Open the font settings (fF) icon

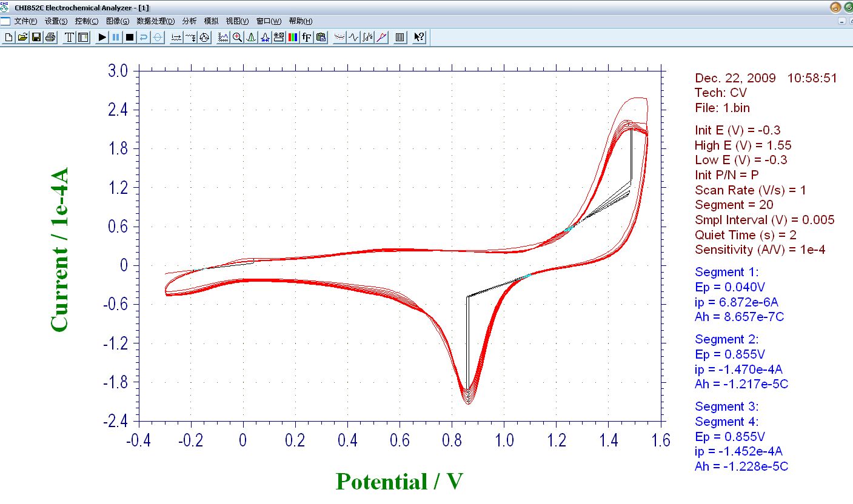(307, 38)
